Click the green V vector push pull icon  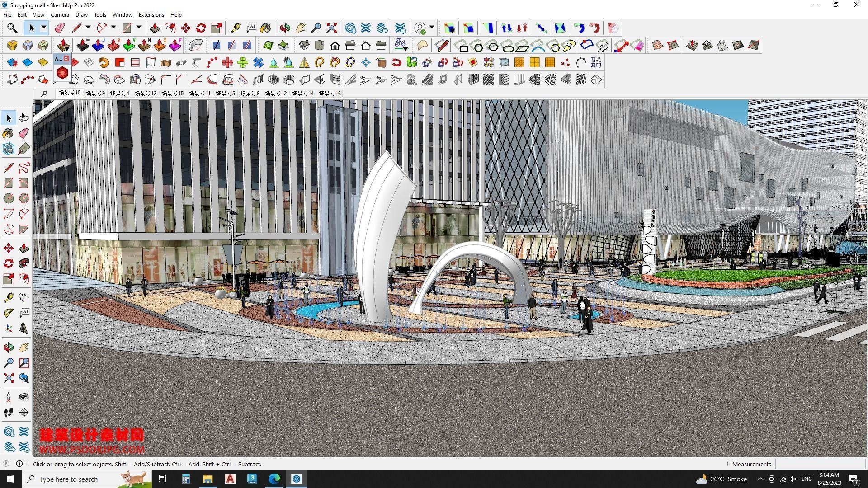pos(129,45)
